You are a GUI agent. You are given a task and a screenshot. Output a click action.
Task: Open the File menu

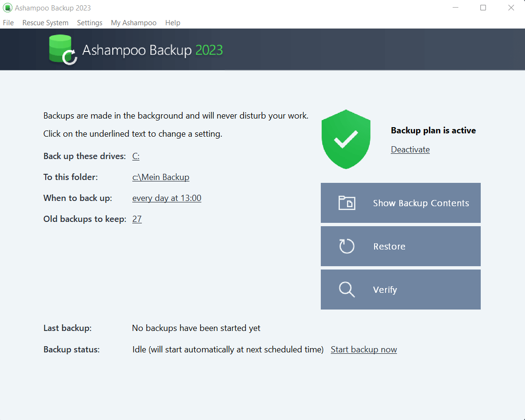click(x=8, y=22)
